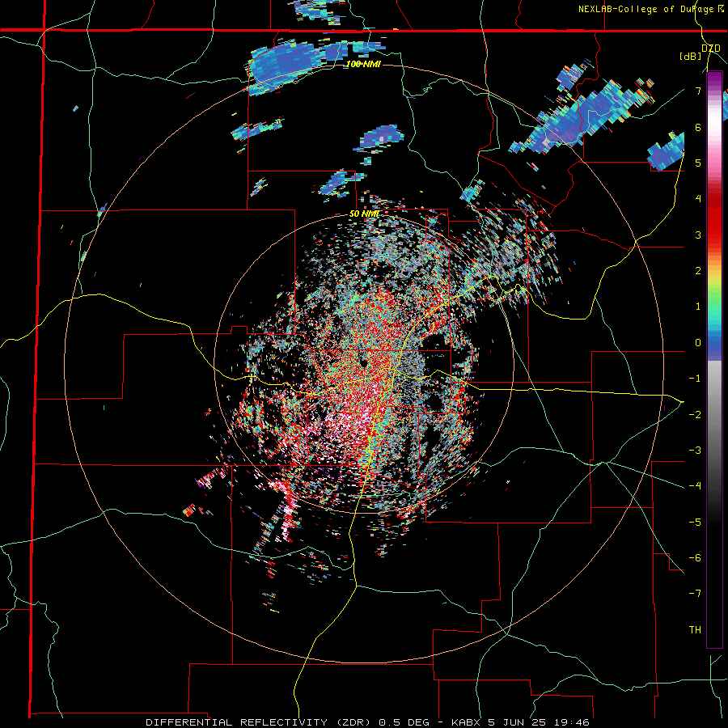Image resolution: width=728 pixels, height=728 pixels.
Task: Click the legend value 5
Action: point(698,163)
